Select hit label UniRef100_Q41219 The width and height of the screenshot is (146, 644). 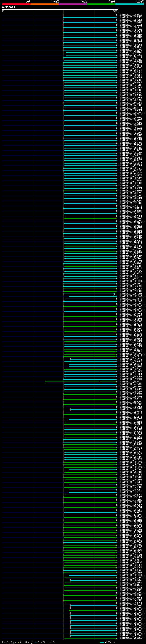tap(131, 55)
